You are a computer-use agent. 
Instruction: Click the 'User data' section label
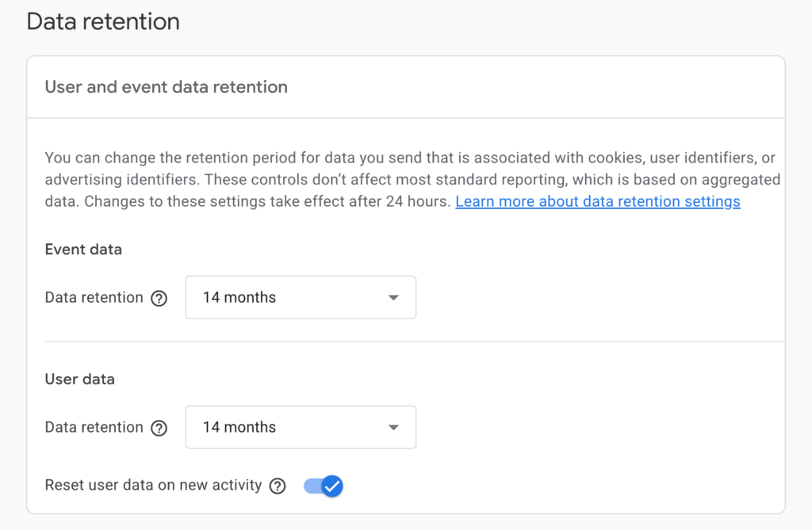(x=79, y=379)
